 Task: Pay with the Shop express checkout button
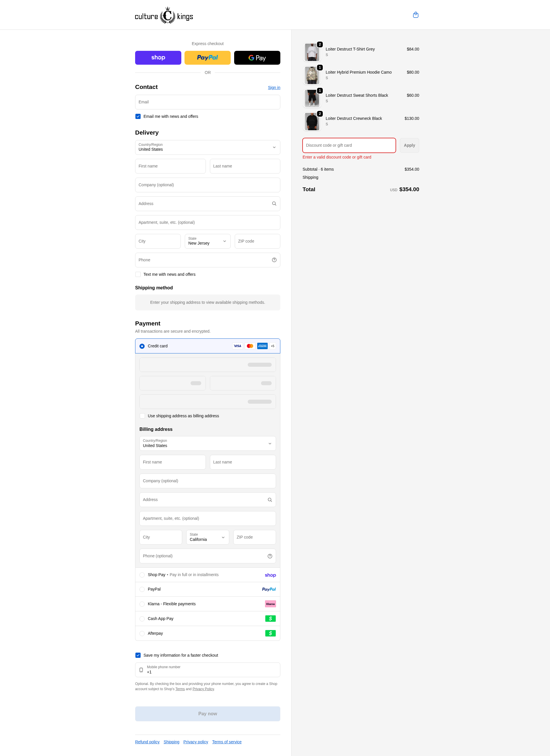point(158,58)
